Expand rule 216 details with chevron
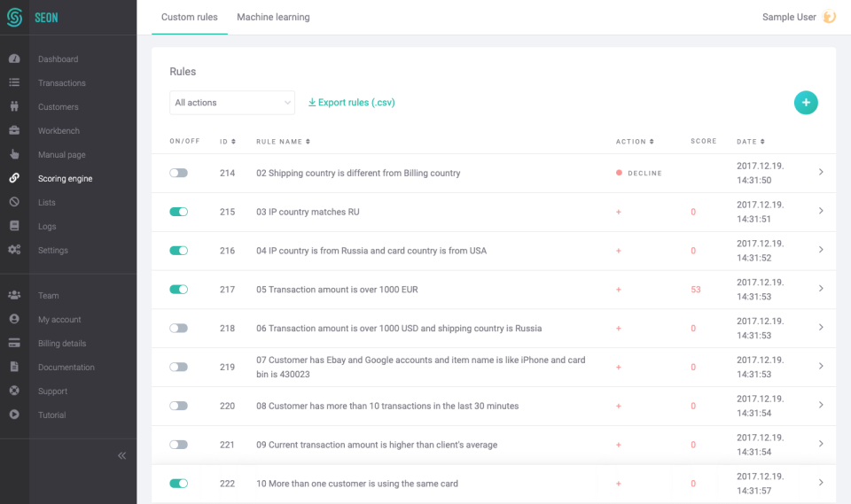The width and height of the screenshot is (851, 504). (x=821, y=250)
